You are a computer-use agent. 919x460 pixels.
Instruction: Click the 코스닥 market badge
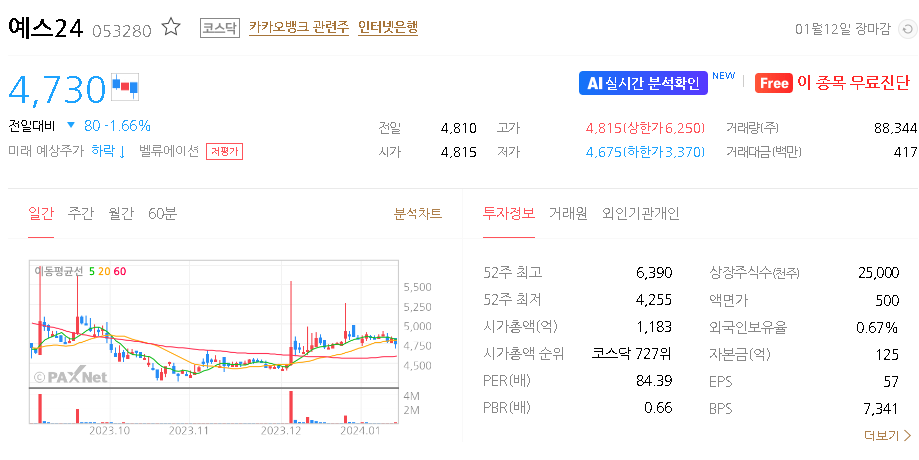(x=220, y=28)
